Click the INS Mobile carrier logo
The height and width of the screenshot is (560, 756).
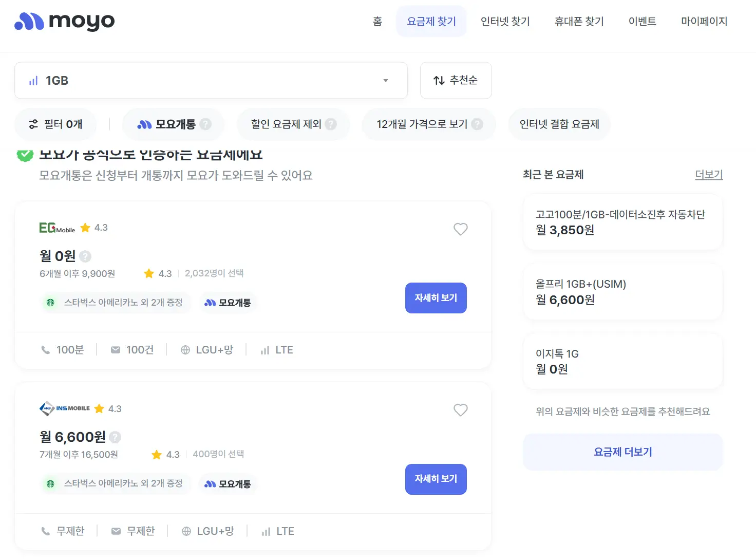tap(64, 408)
